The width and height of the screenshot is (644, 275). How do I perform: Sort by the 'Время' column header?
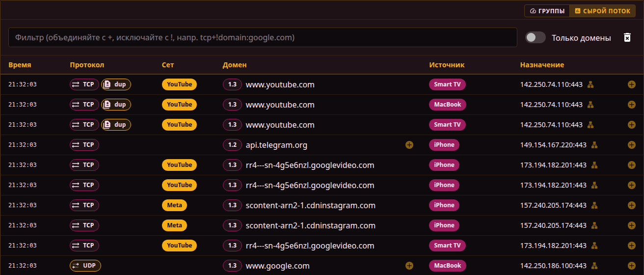[x=20, y=65]
